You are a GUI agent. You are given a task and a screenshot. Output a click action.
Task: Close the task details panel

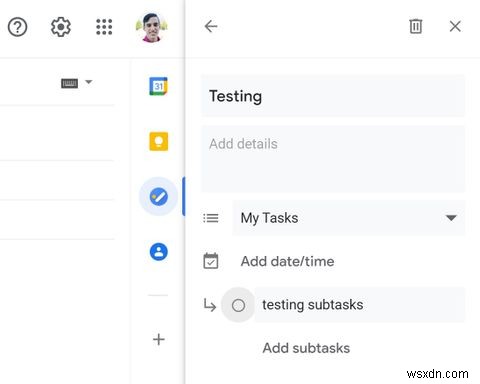(x=455, y=26)
